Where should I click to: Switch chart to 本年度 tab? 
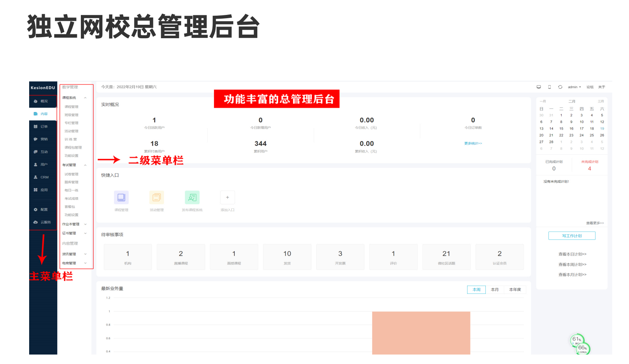515,290
